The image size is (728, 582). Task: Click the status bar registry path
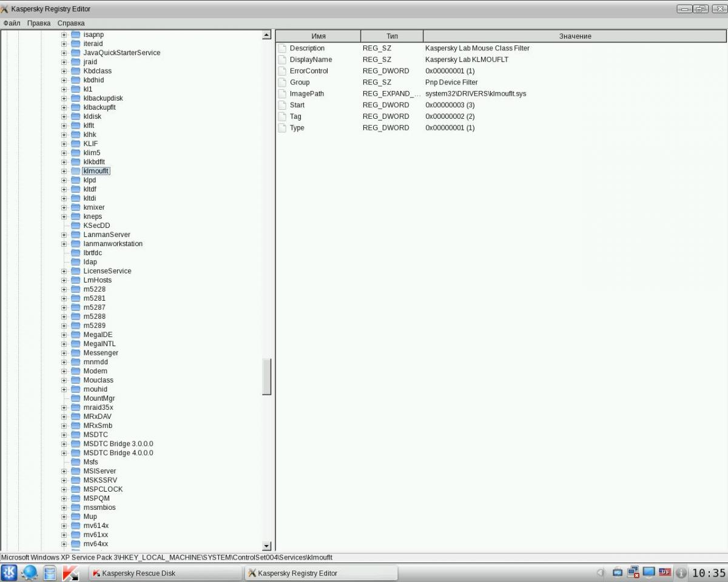[x=167, y=557]
